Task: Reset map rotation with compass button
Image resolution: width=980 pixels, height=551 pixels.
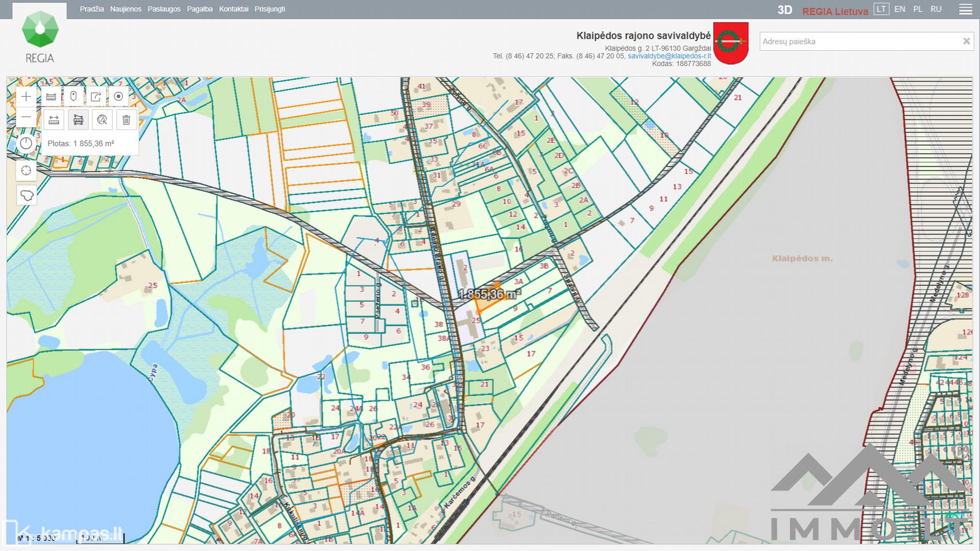Action: (x=26, y=144)
